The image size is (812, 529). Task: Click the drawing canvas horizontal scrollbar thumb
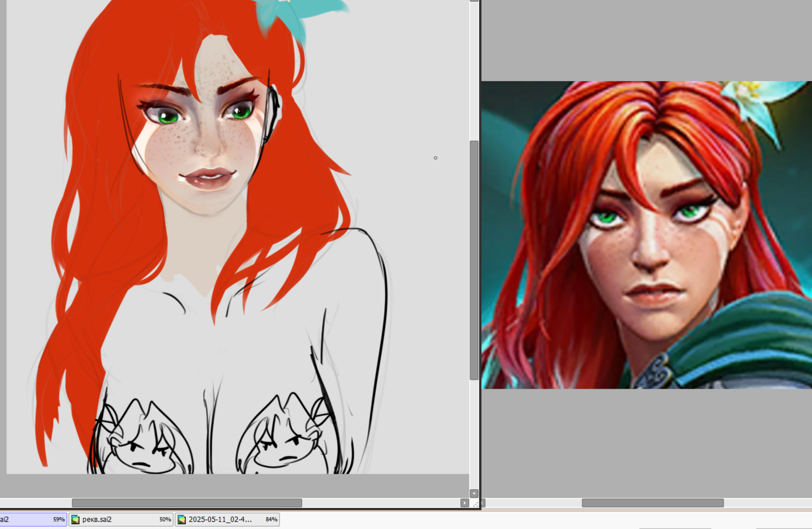(187, 503)
